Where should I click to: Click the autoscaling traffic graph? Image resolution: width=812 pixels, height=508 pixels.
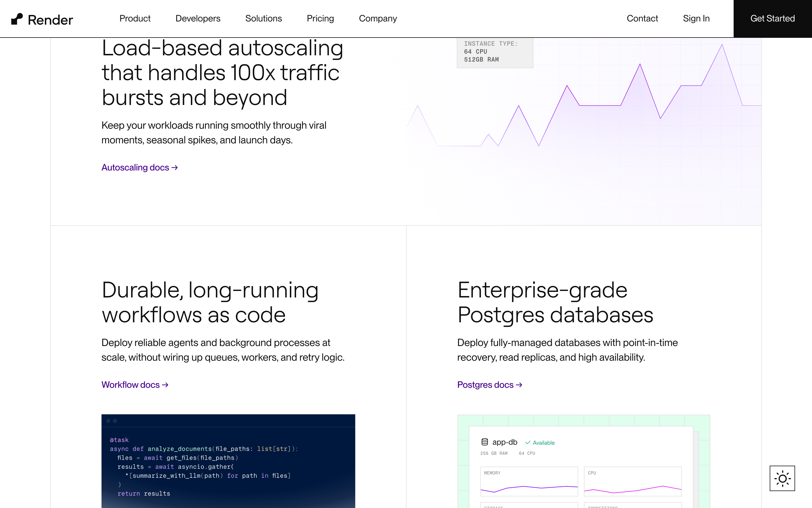[584, 131]
